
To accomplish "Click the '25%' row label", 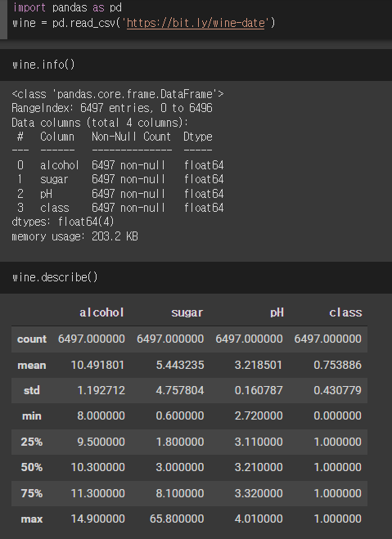I will 32,442.
